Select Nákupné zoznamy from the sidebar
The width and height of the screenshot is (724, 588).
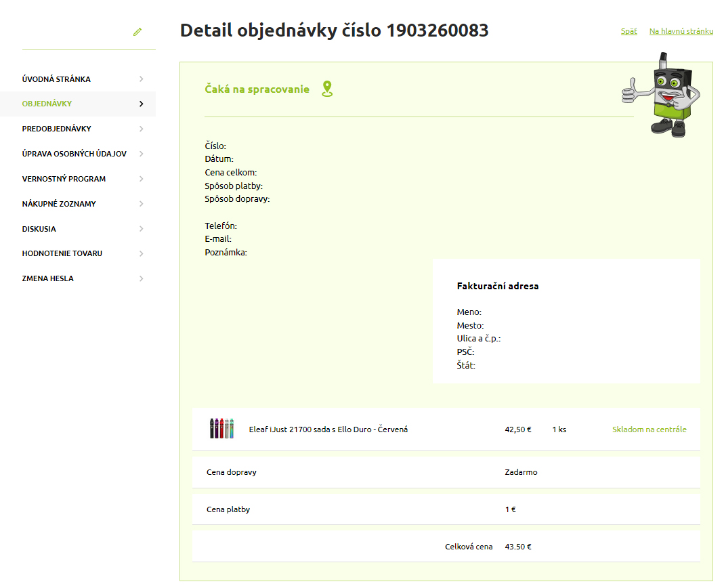coord(59,204)
